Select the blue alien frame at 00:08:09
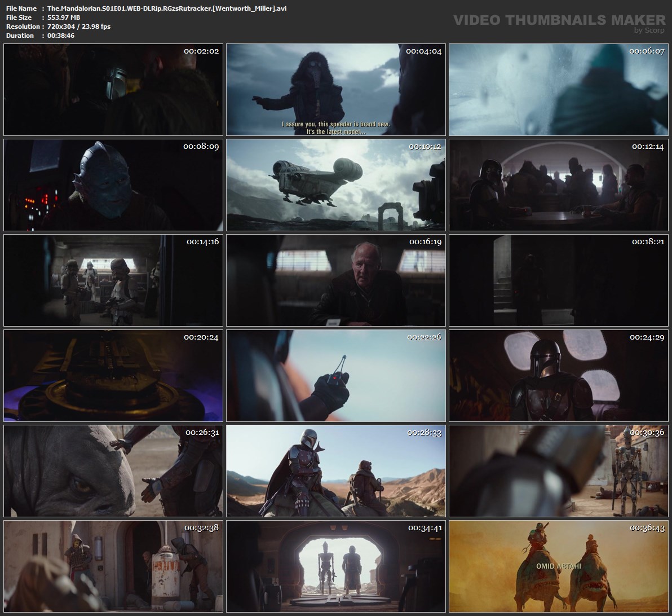 113,185
